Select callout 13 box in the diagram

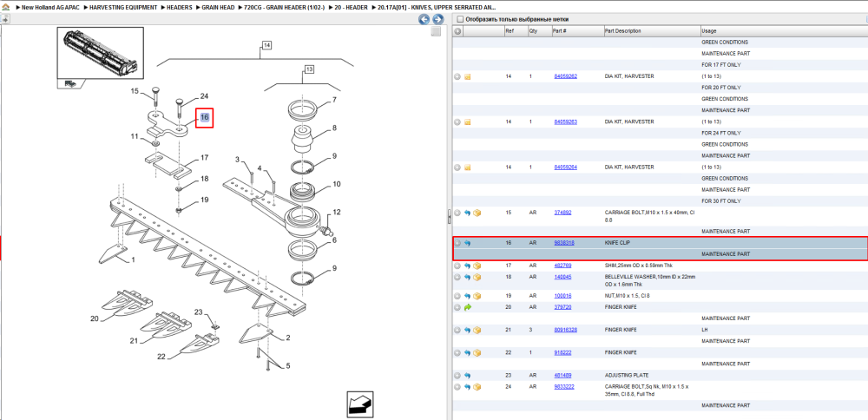(x=309, y=69)
